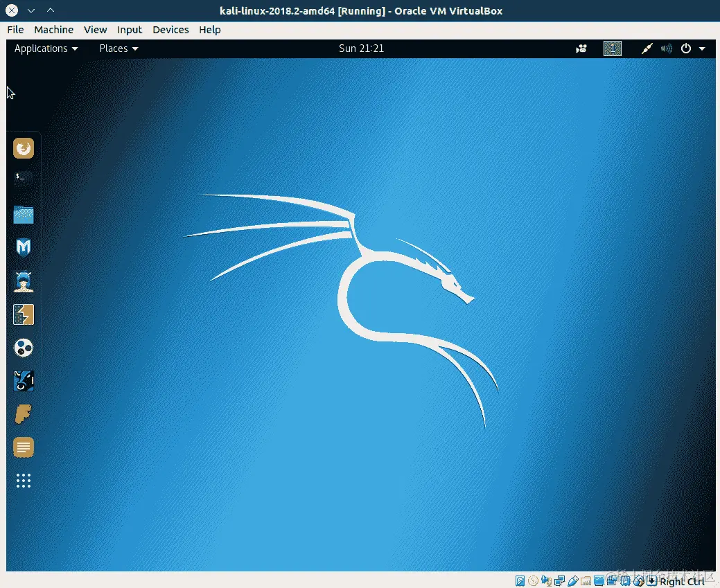
Task: Click the wired network plug icon
Action: coord(647,48)
